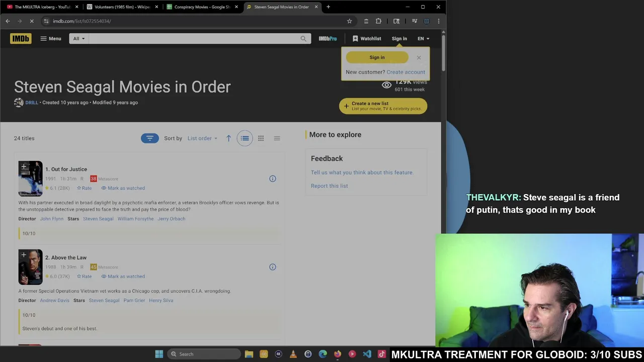Bookmark this page with star

click(349, 21)
